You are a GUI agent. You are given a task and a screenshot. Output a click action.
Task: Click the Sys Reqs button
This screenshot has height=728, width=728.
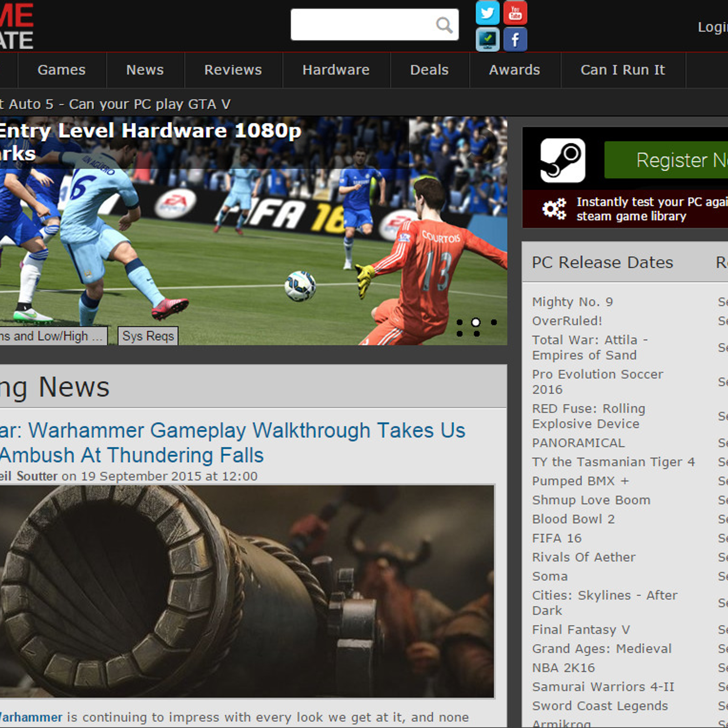click(148, 336)
